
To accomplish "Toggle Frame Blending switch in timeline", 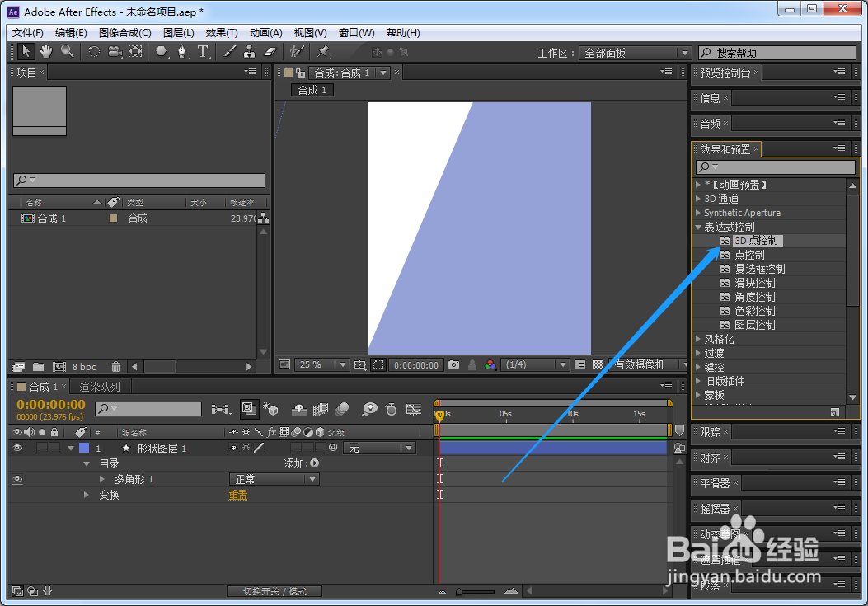I will tap(321, 409).
